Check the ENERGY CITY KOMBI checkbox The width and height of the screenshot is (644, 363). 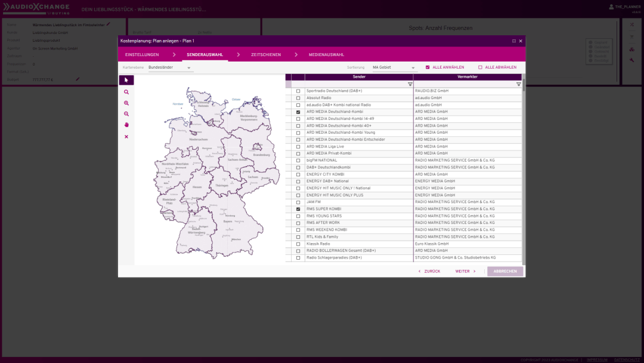[298, 175]
